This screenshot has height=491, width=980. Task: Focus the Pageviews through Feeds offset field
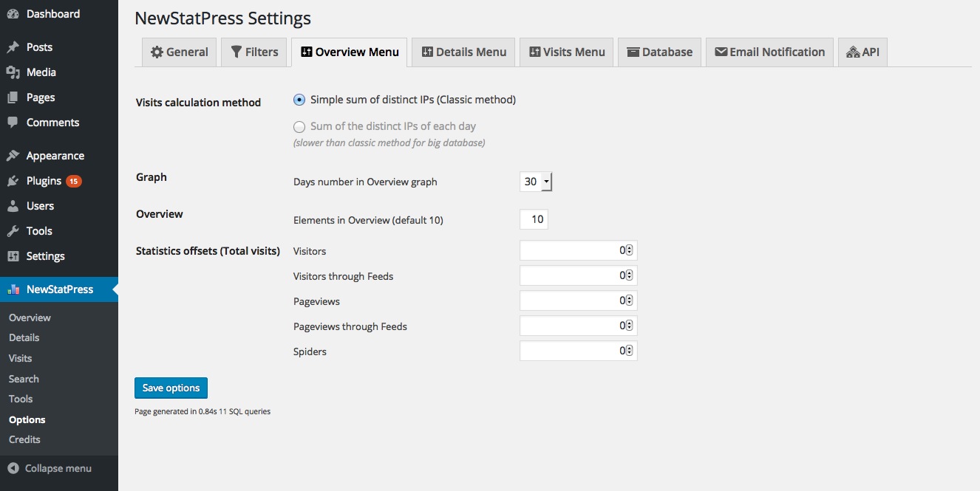(x=572, y=326)
